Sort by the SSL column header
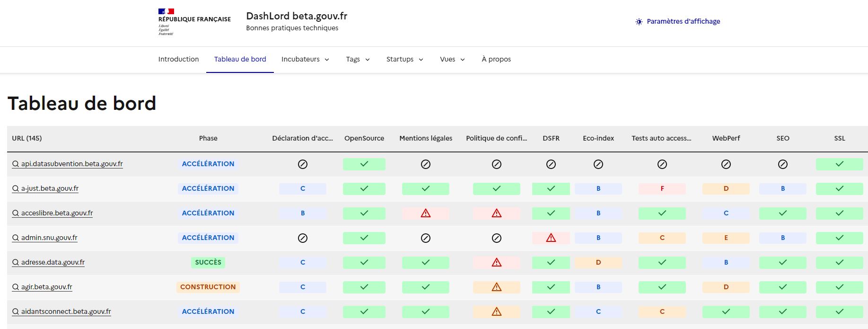 coord(840,138)
